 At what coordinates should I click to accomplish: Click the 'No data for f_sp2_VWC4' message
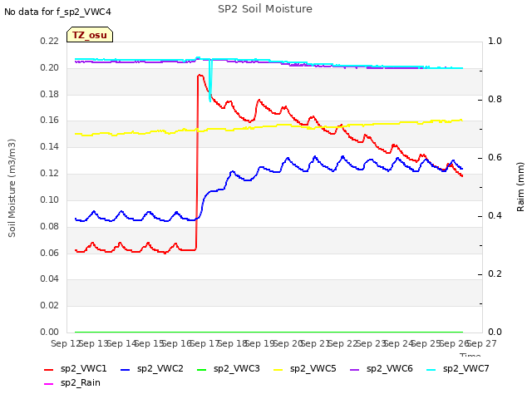click(57, 12)
